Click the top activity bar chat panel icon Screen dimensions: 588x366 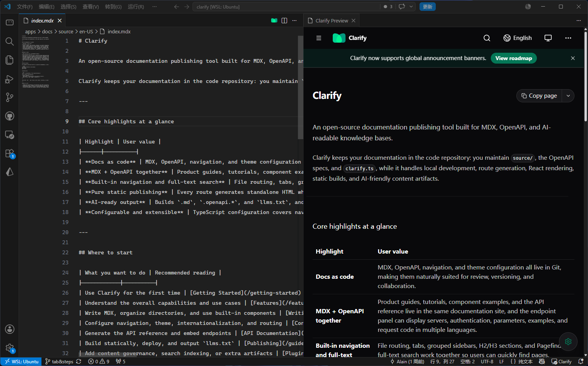10,22
